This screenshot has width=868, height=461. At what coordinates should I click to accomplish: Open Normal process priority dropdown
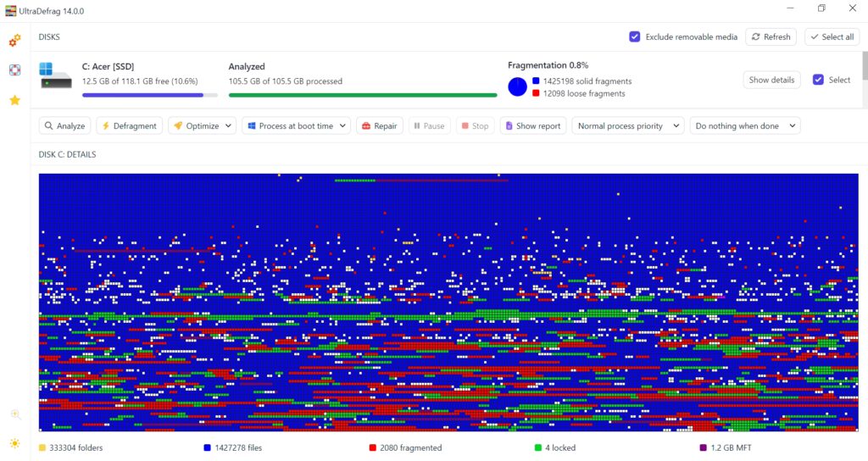[x=628, y=125]
